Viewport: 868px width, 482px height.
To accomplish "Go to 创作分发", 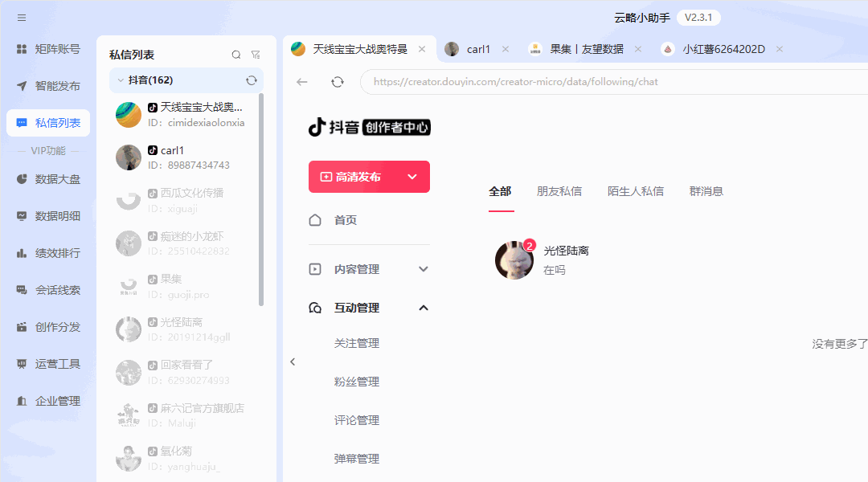I will (x=48, y=327).
